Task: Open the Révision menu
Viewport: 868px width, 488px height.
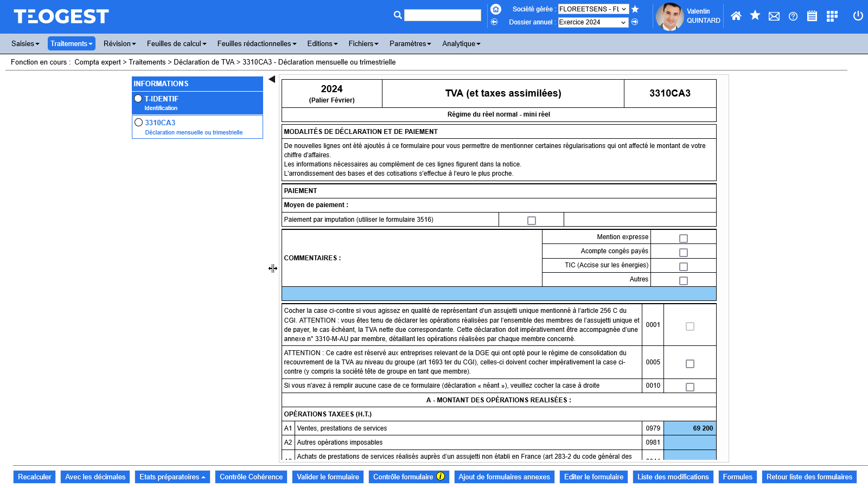Action: 119,44
